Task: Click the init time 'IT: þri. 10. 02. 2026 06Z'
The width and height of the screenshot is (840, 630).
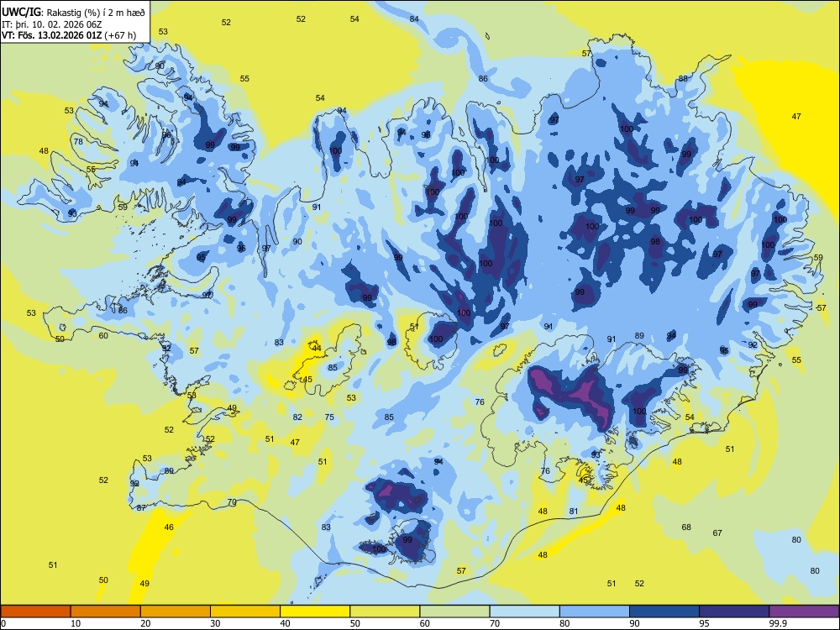Action: tap(51, 24)
